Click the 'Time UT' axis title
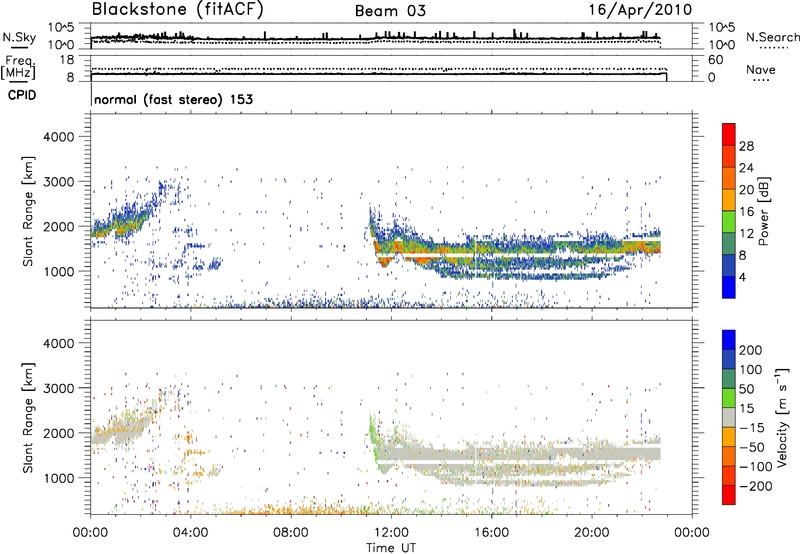The image size is (800, 554). tap(391, 548)
